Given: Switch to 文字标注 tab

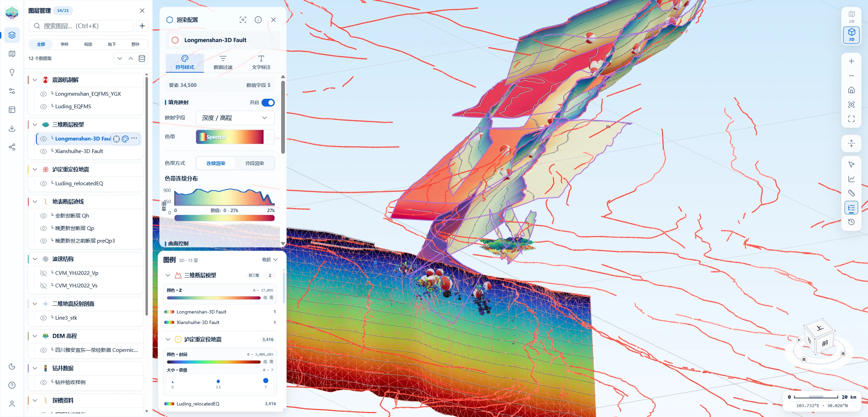Looking at the screenshot, I should 261,63.
